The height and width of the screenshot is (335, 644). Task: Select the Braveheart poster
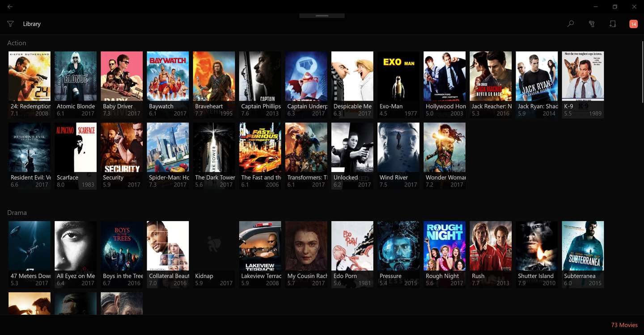pos(214,85)
